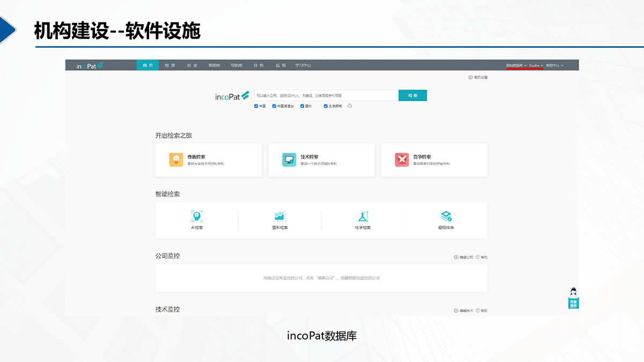Toggle the 中国港澳台 checkbox
Image resolution: width=644 pixels, height=362 pixels.
pyautogui.click(x=274, y=106)
